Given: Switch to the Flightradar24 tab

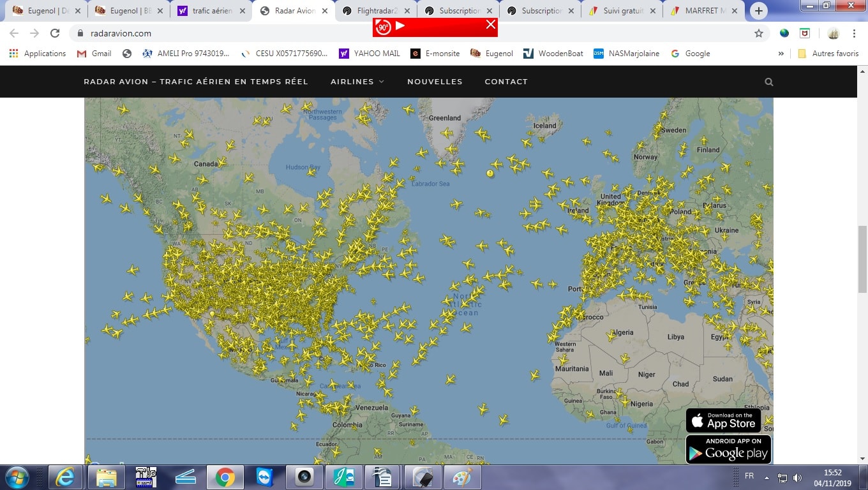Looking at the screenshot, I should [x=376, y=11].
